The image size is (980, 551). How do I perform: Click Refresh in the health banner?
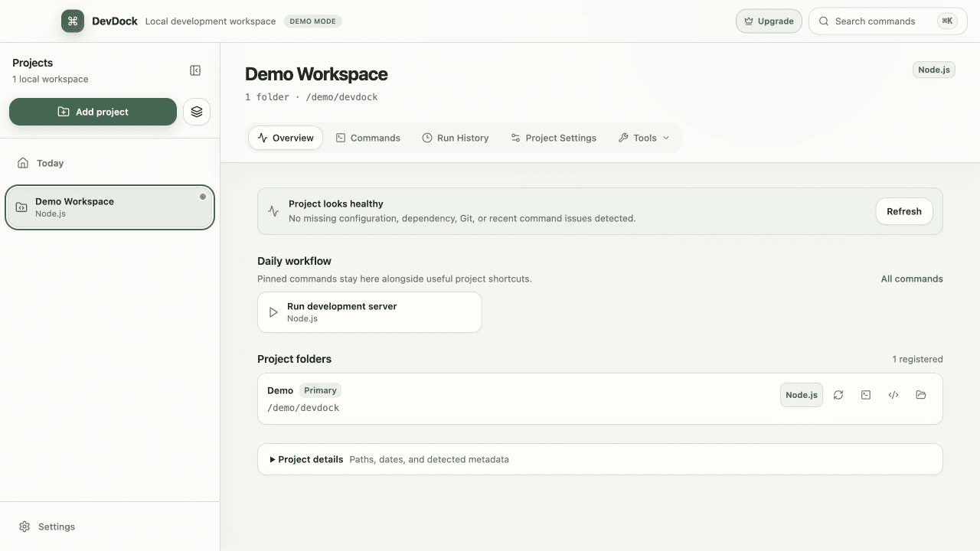pyautogui.click(x=904, y=211)
